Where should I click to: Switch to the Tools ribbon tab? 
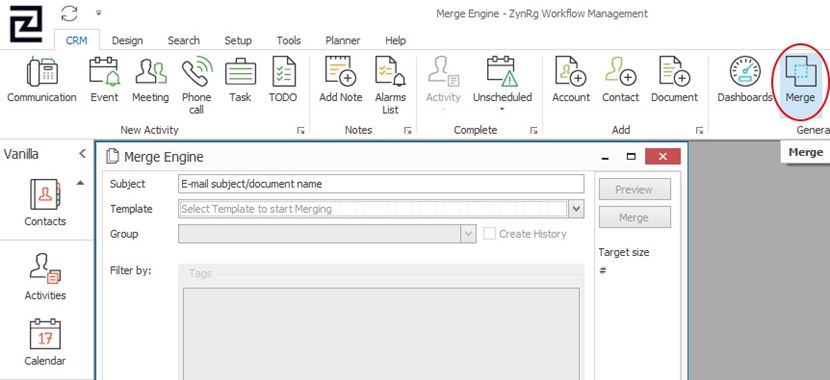(x=288, y=40)
